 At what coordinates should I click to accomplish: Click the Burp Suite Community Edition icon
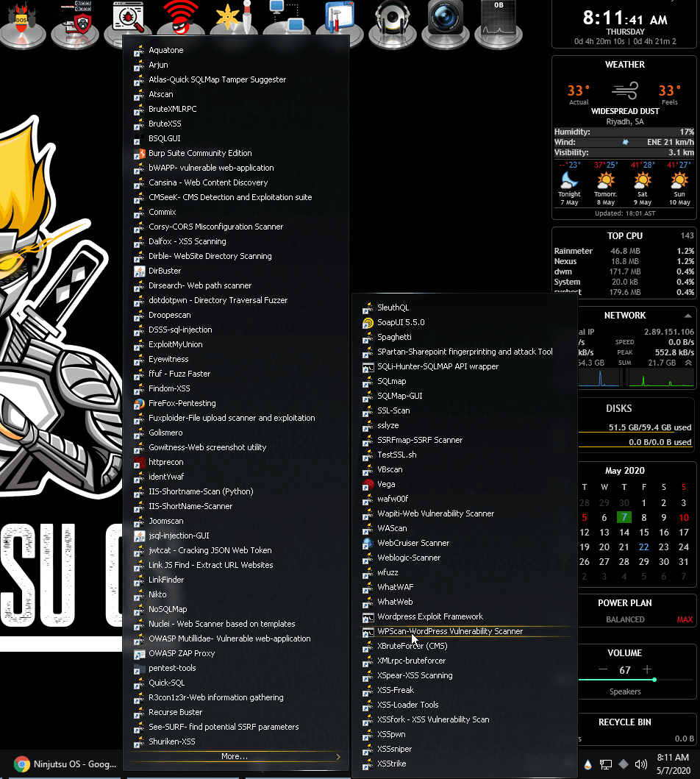[140, 154]
